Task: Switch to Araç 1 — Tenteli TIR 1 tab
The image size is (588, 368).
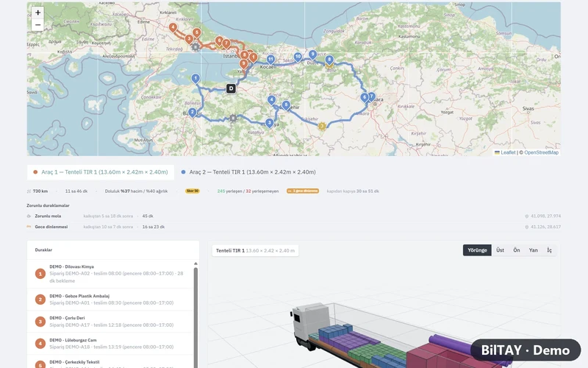Action: (101, 172)
